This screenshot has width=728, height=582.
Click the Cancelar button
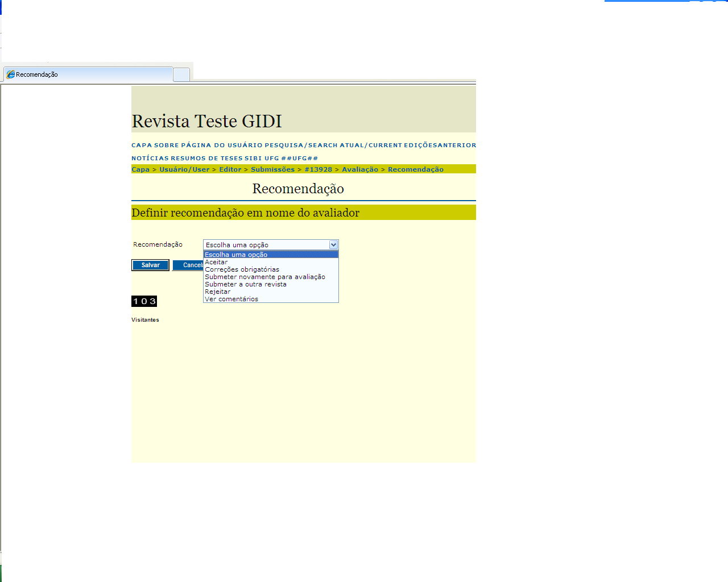pos(188,265)
